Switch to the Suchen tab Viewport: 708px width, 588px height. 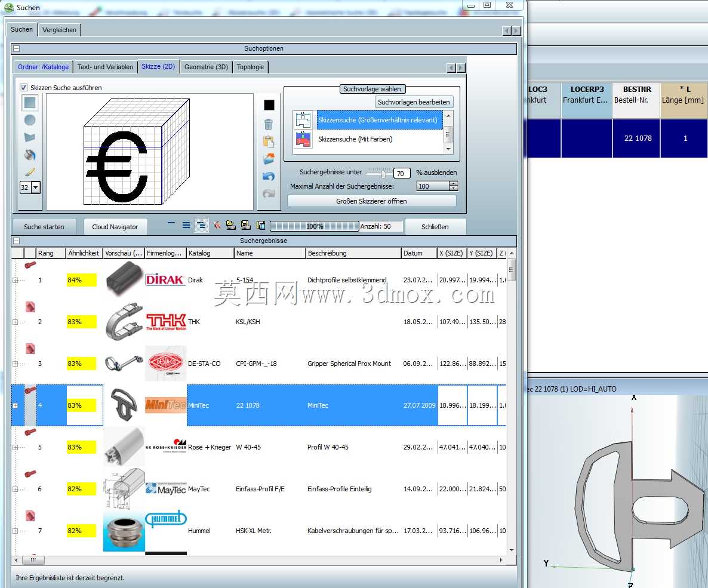tap(21, 29)
